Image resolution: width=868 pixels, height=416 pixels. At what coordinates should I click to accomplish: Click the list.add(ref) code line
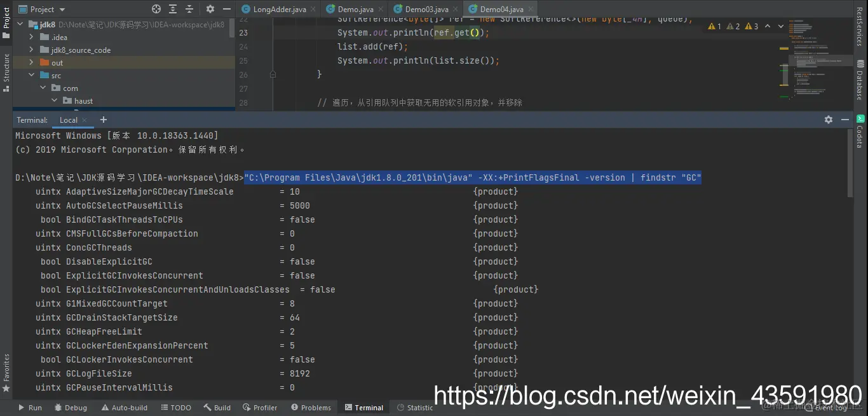tap(373, 46)
